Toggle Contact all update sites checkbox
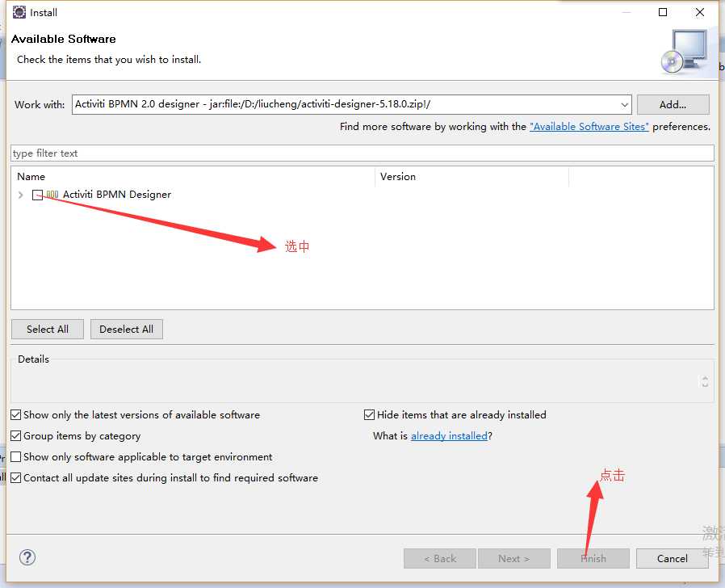 16,478
